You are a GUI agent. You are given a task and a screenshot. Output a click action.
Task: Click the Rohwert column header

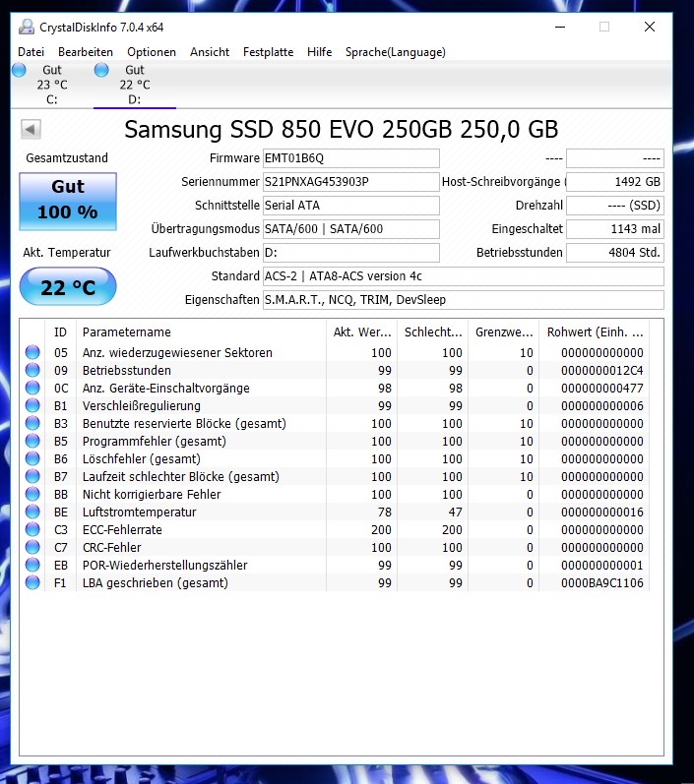[595, 332]
